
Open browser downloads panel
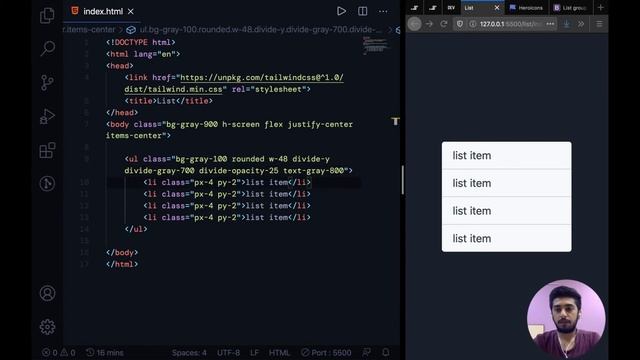[x=566, y=24]
